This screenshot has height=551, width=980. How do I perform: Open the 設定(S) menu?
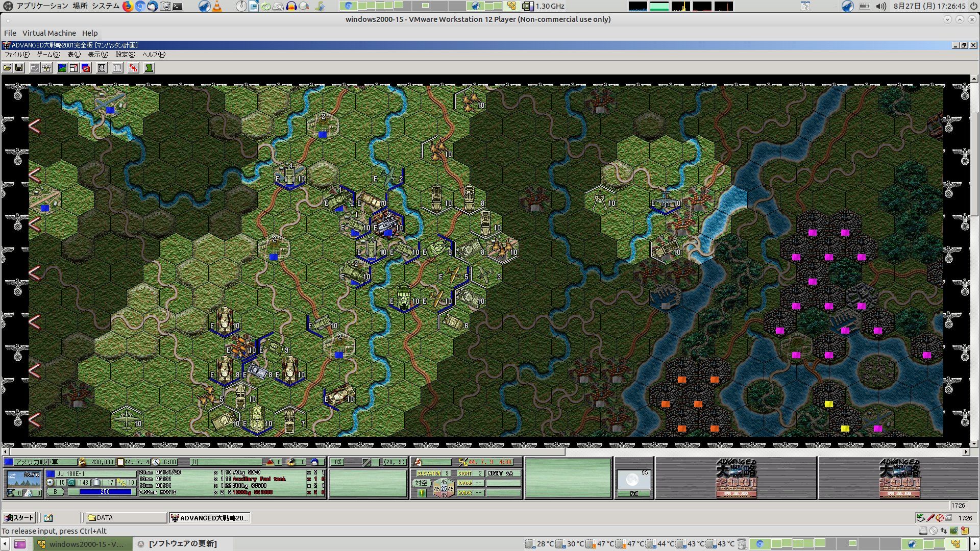click(125, 55)
